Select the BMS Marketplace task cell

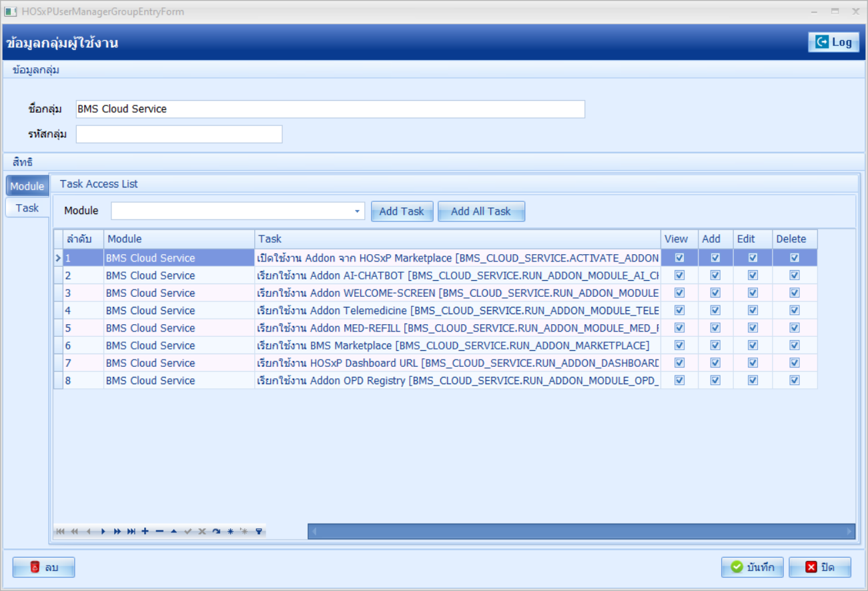[x=458, y=345]
